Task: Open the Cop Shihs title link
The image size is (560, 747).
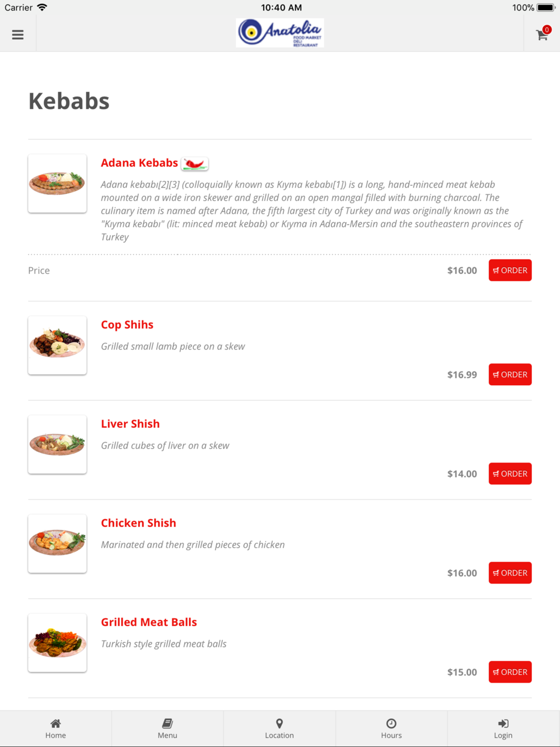Action: [127, 325]
